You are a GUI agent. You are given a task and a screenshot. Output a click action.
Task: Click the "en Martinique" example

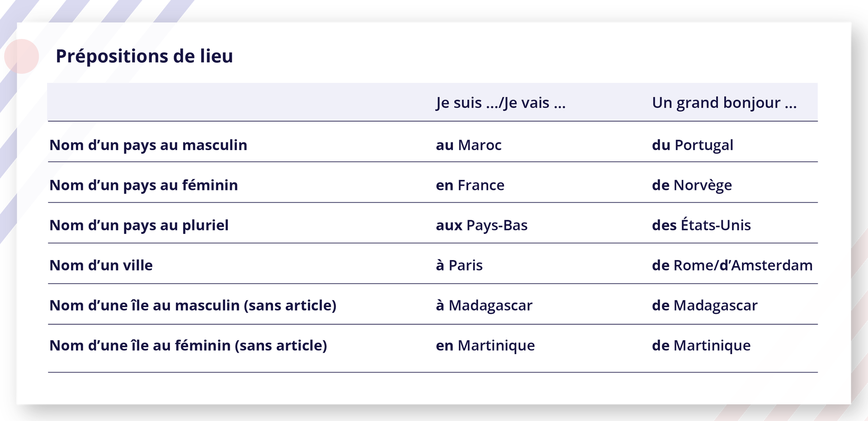[485, 346]
